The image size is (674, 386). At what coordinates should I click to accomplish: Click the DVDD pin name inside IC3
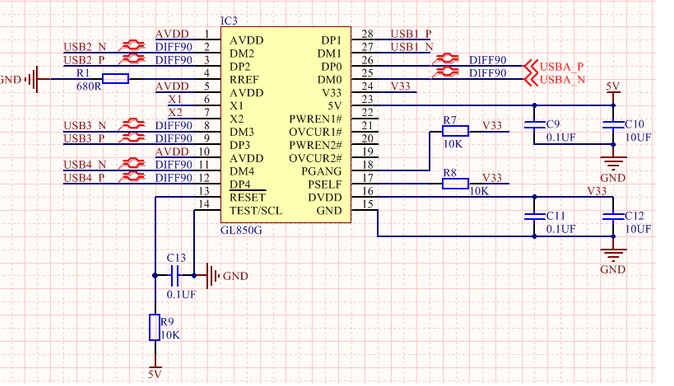325,197
